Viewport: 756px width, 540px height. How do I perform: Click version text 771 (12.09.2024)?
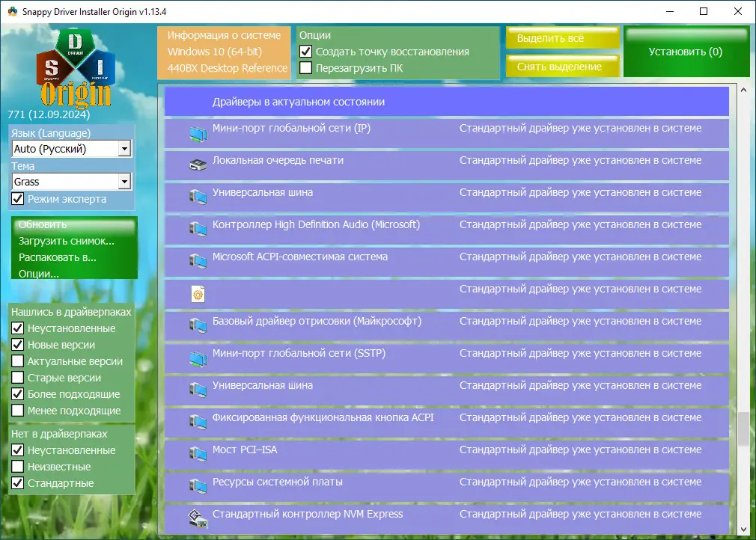(x=49, y=114)
